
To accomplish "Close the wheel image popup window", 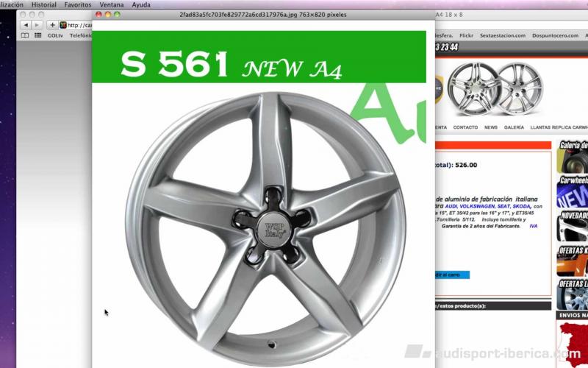I will (98, 15).
